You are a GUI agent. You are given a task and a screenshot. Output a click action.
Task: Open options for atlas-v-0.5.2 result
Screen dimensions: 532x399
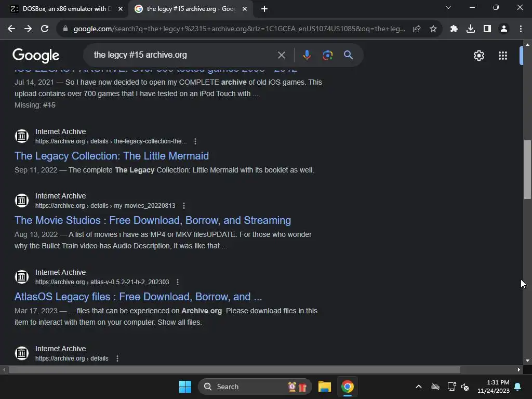click(178, 282)
